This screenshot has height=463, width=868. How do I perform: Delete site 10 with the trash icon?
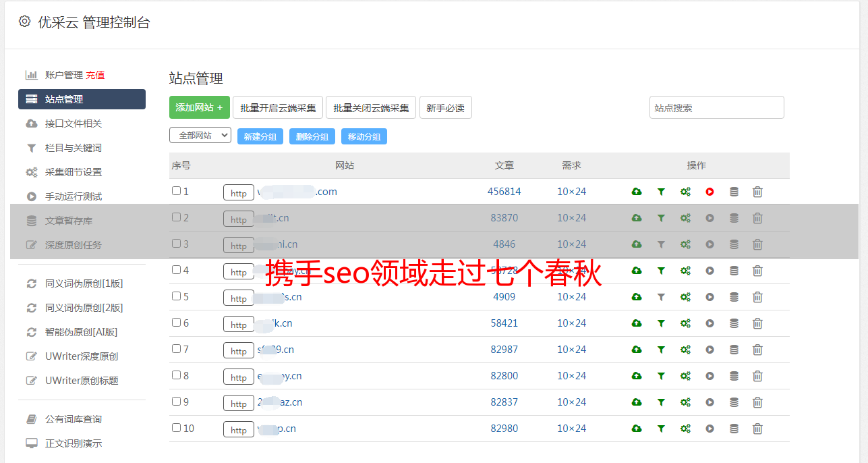tap(757, 429)
